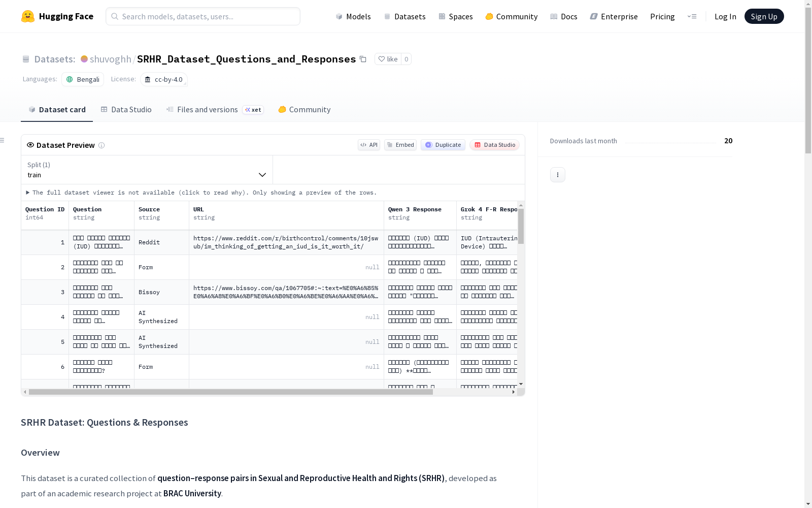Click the Log In link

click(725, 16)
